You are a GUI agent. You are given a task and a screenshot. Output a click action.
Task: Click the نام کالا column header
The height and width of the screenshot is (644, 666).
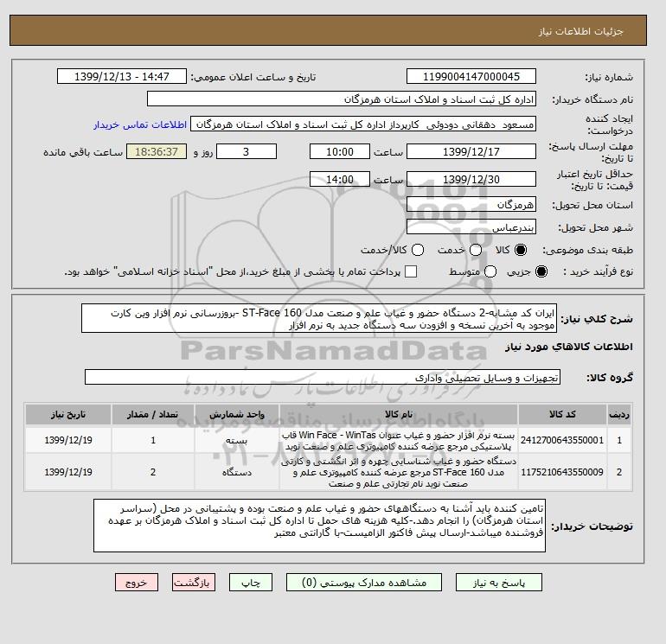click(399, 414)
